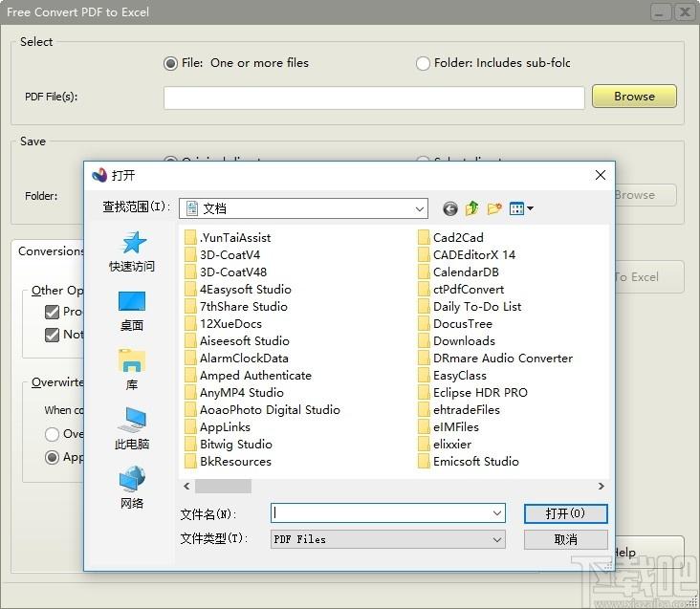This screenshot has height=609, width=700.
Task: Select the 3D-CoatV48 folder icon
Action: pos(190,272)
